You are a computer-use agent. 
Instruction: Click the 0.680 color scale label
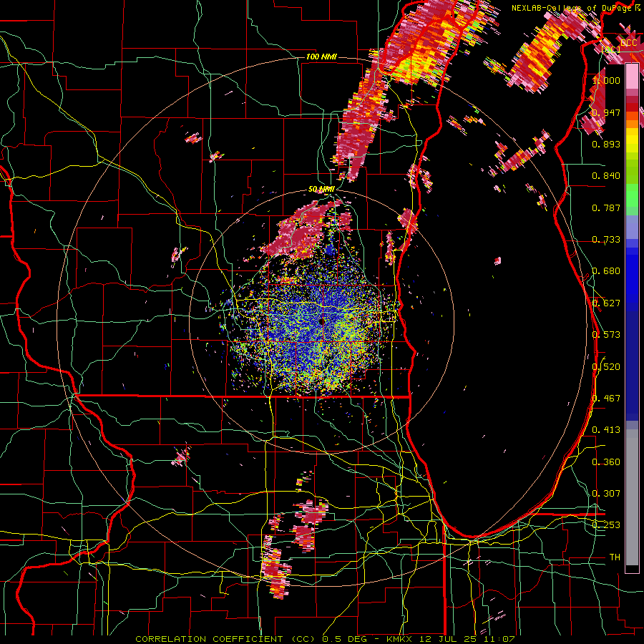click(606, 271)
